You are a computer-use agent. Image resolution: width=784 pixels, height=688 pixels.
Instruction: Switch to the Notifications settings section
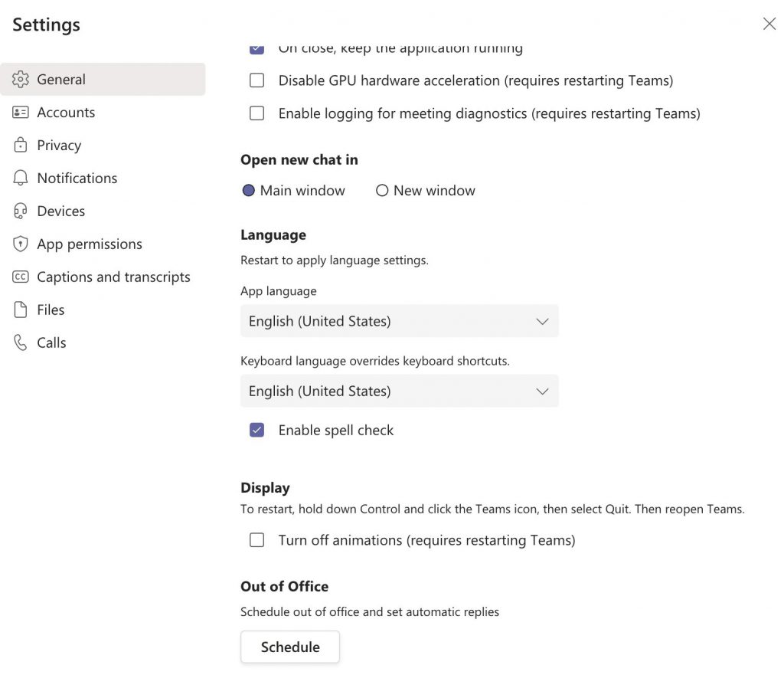[77, 178]
